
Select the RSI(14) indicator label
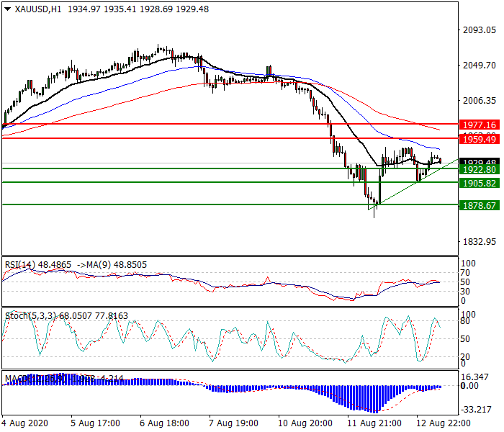click(x=20, y=265)
